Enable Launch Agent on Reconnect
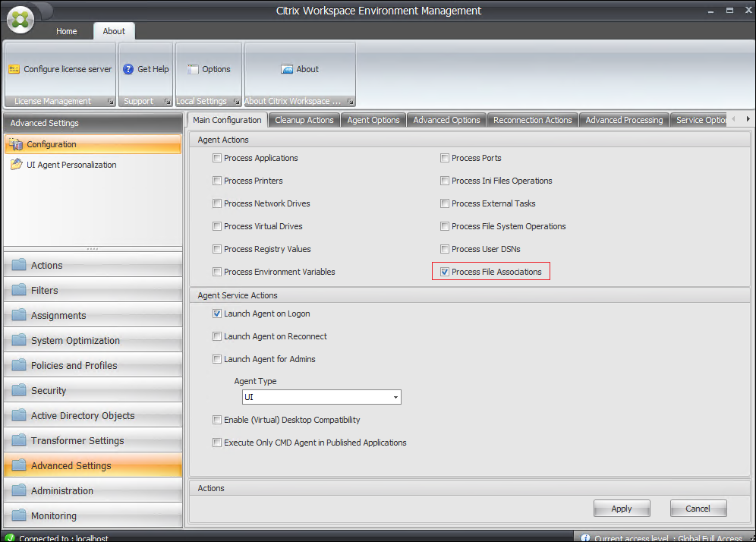 (217, 336)
